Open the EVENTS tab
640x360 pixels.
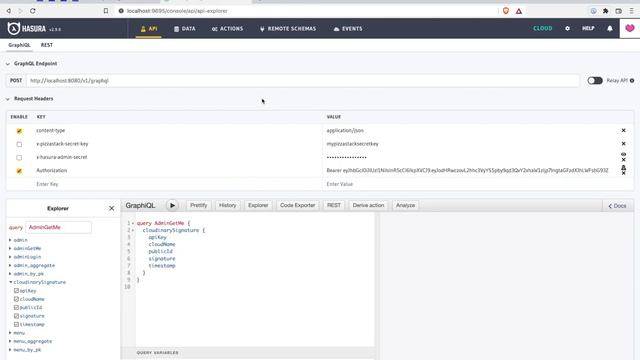(348, 29)
